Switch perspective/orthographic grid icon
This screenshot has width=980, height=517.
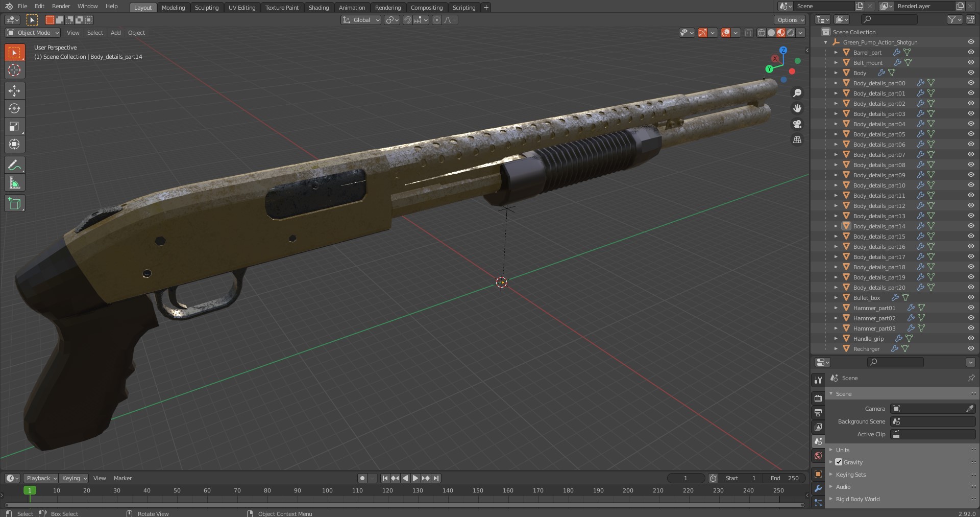tap(797, 140)
